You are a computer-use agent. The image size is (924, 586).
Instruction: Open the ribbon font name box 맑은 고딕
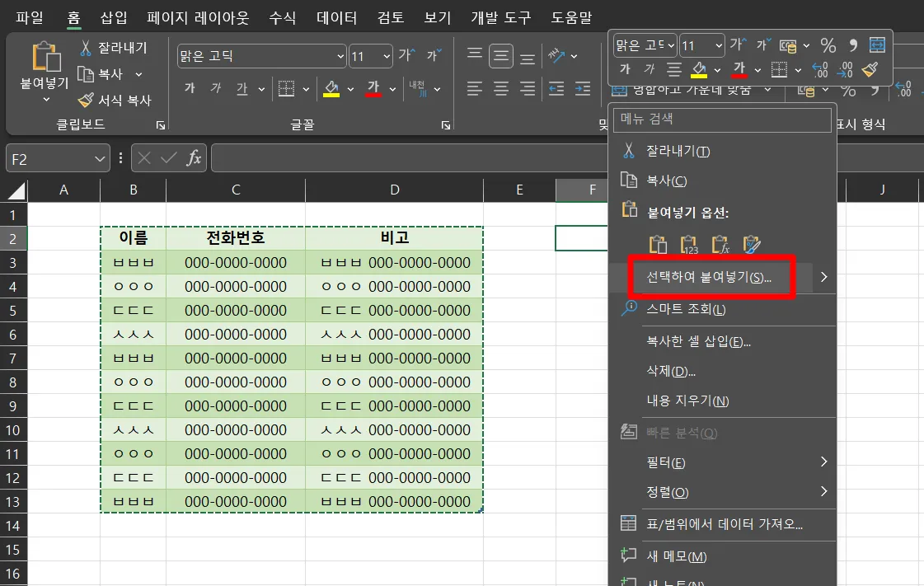point(261,56)
